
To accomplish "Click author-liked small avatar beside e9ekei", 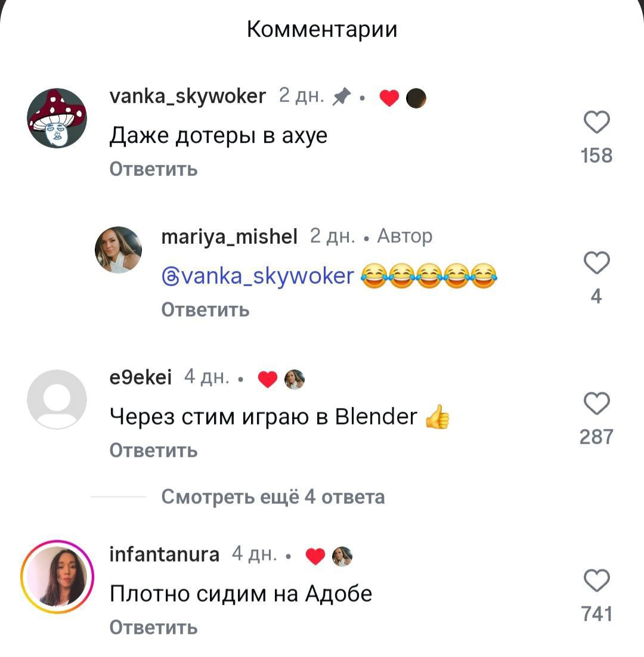I will [x=295, y=379].
